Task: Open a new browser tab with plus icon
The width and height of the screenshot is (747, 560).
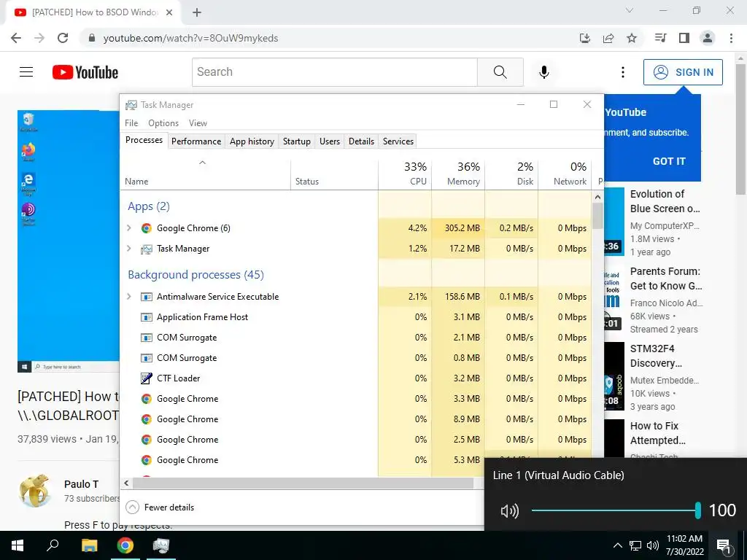Action: click(x=197, y=12)
